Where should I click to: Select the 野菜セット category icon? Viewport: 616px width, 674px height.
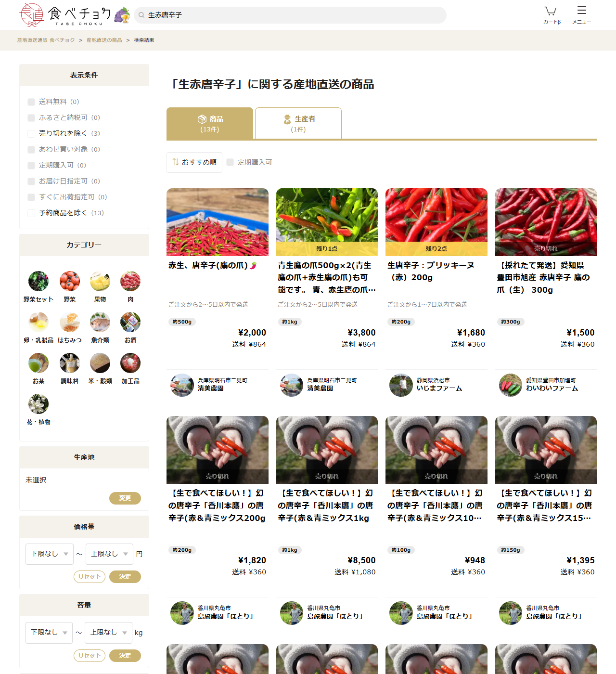(38, 281)
